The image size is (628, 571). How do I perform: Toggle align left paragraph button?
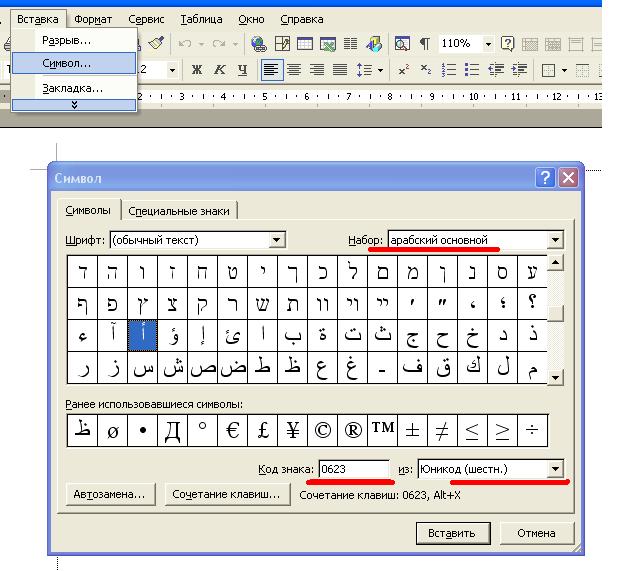click(272, 70)
